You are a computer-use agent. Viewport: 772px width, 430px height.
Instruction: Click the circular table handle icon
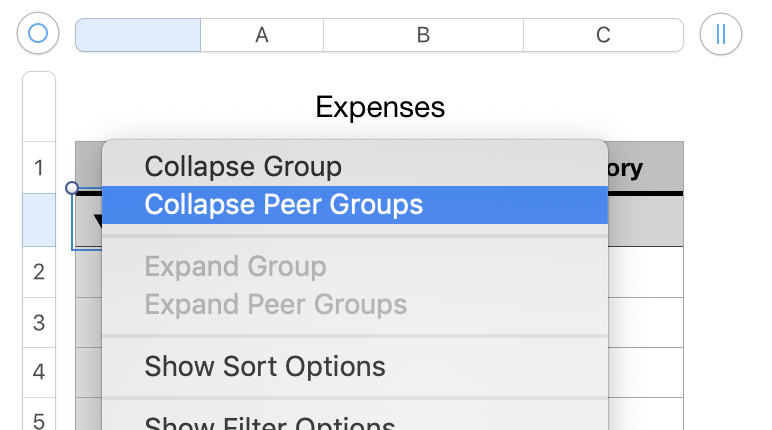(38, 34)
